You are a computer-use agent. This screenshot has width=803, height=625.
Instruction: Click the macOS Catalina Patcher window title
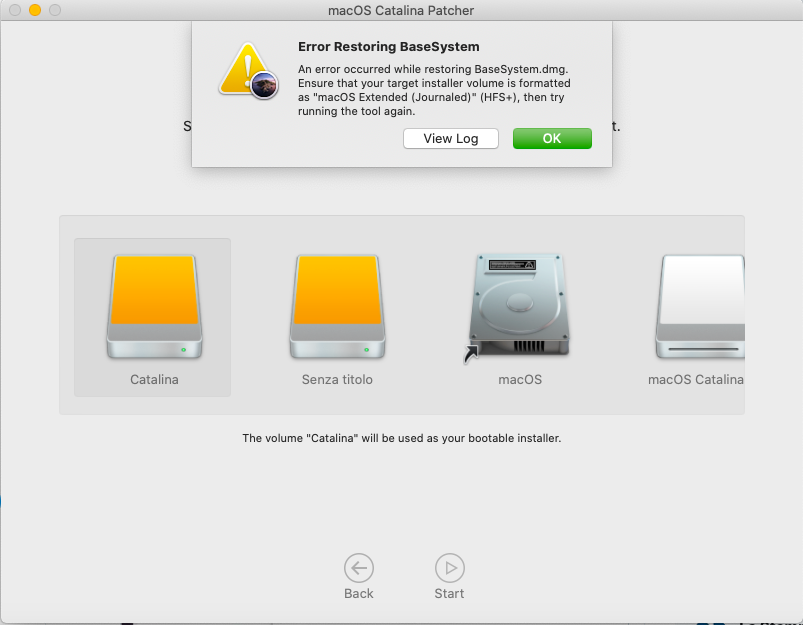click(401, 10)
